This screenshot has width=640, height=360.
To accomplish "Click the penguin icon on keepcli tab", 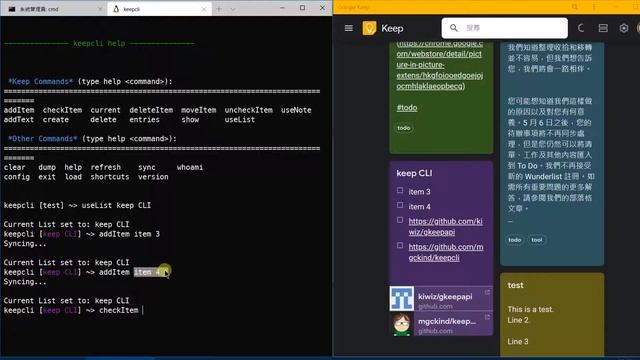I will pos(116,9).
